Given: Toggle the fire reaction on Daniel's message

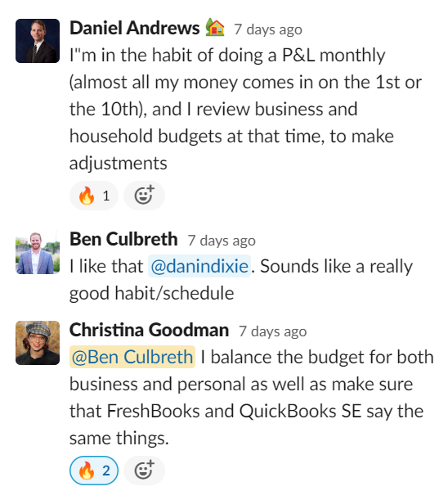Looking at the screenshot, I should point(94,196).
